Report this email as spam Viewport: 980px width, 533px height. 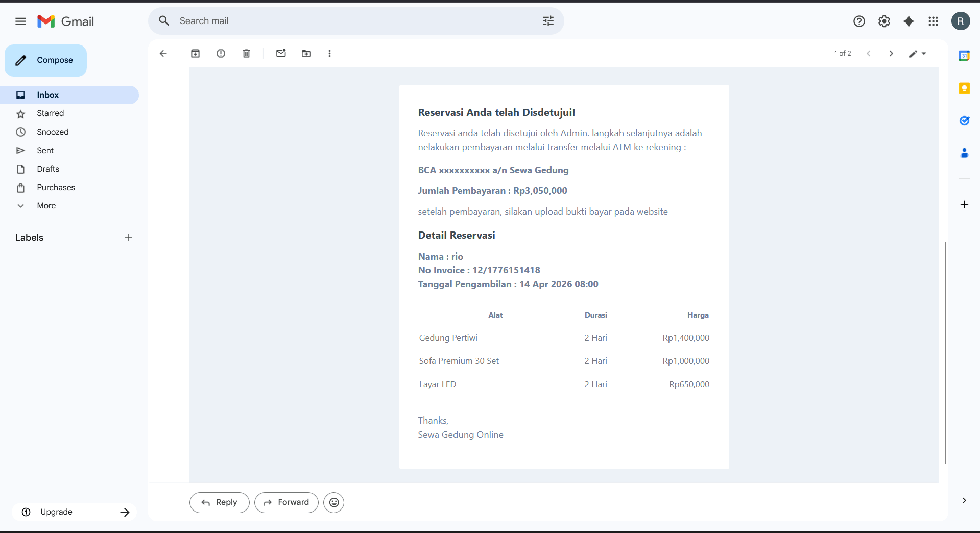[221, 53]
